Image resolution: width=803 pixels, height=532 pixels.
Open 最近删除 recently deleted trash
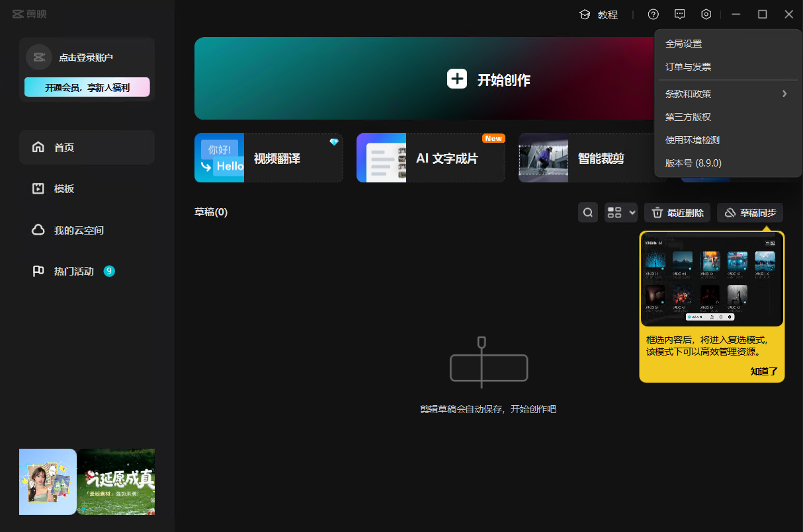point(677,213)
